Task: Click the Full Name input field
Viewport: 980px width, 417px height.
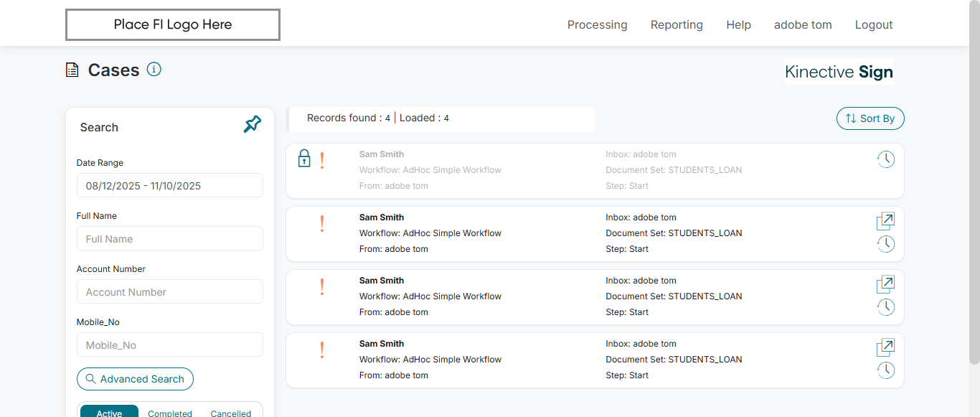Action: (x=170, y=238)
